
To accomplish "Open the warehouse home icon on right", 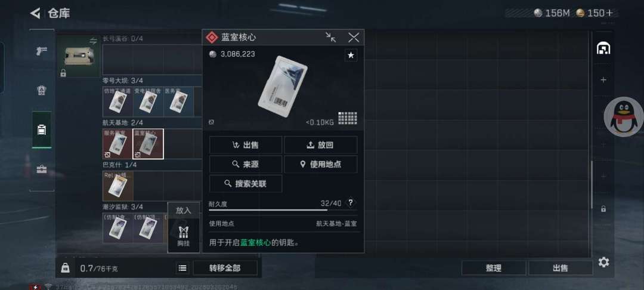I will click(603, 48).
